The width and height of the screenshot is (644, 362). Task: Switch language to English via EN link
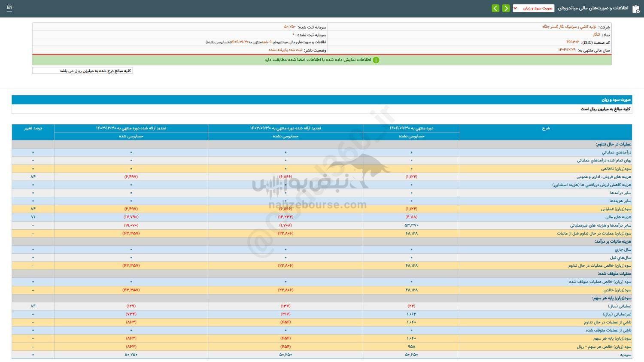[x=9, y=8]
